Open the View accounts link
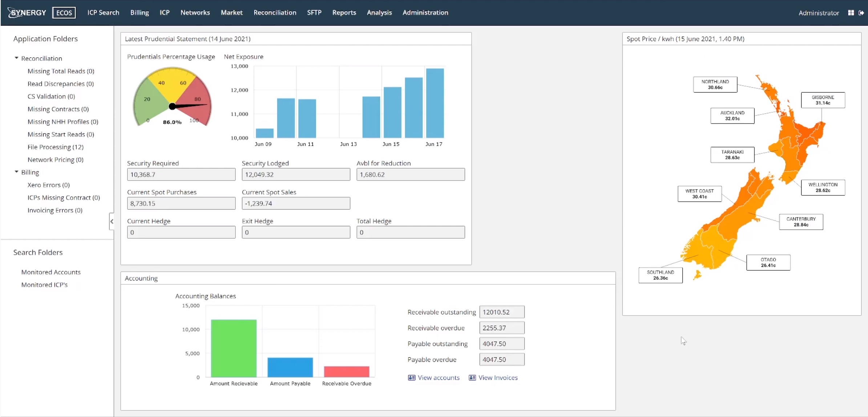The height and width of the screenshot is (417, 868). (x=439, y=378)
